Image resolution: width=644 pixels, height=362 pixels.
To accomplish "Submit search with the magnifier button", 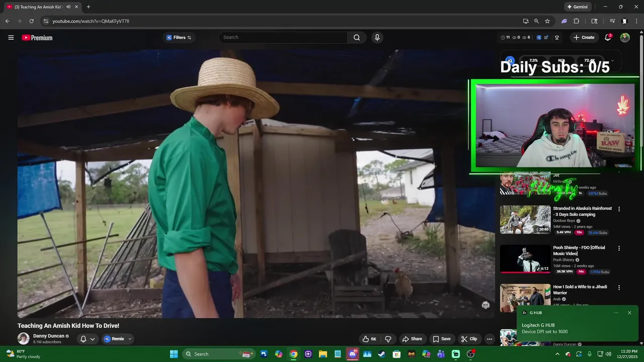I will click(357, 37).
